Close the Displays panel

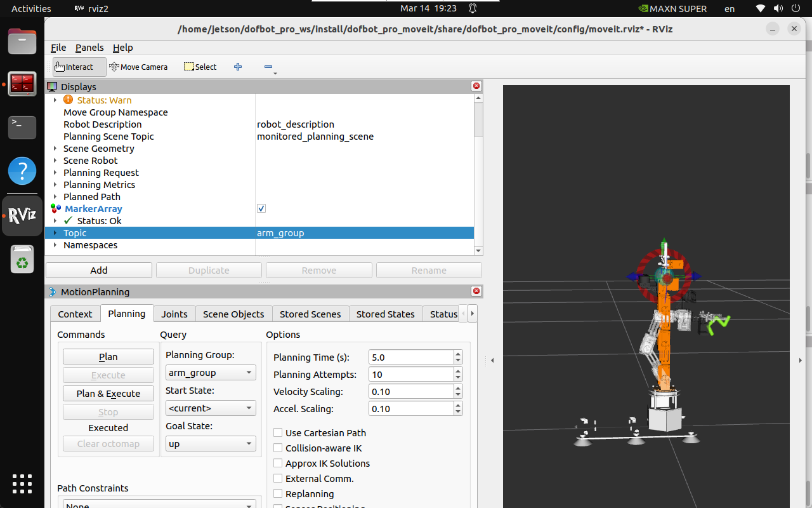[476, 86]
